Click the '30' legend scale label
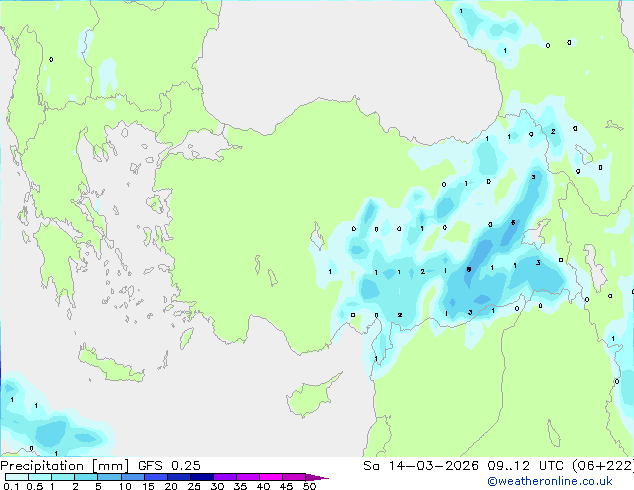Image resolution: width=634 pixels, height=490 pixels. [217, 486]
